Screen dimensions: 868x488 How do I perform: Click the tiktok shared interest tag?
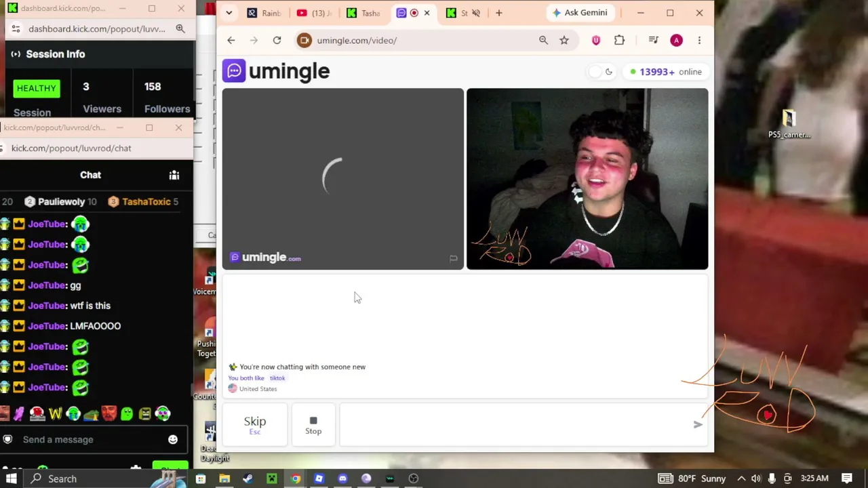277,378
